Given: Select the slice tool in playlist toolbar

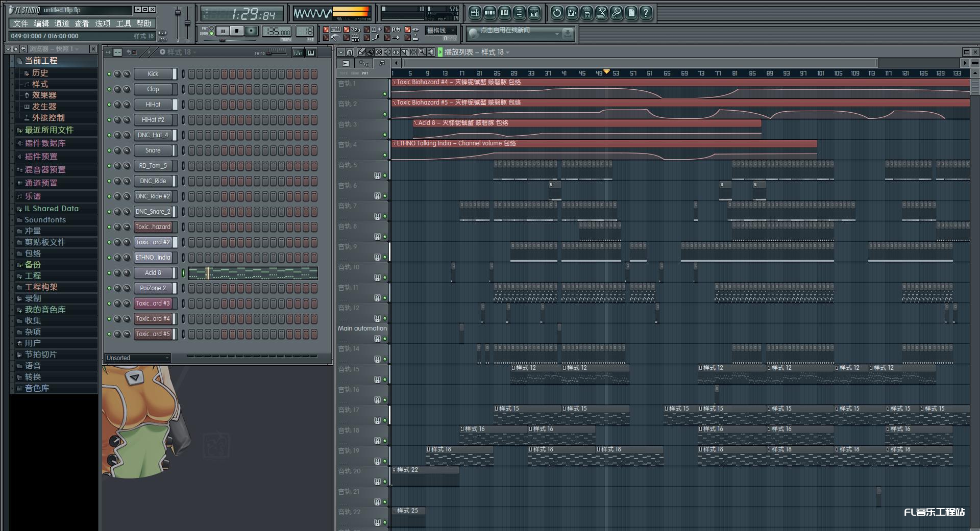Looking at the screenshot, I should [x=405, y=52].
